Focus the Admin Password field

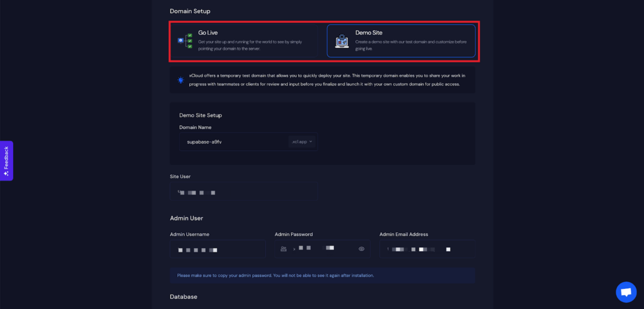[x=321, y=249]
